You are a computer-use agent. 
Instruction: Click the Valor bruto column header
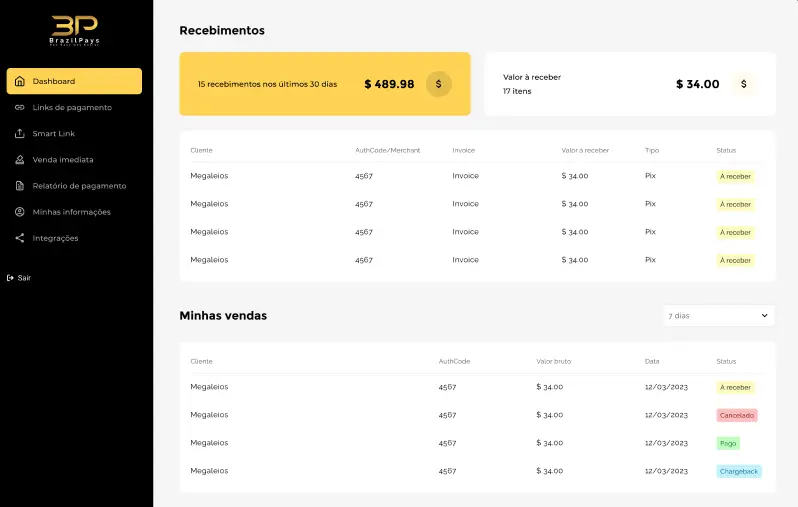coord(554,361)
